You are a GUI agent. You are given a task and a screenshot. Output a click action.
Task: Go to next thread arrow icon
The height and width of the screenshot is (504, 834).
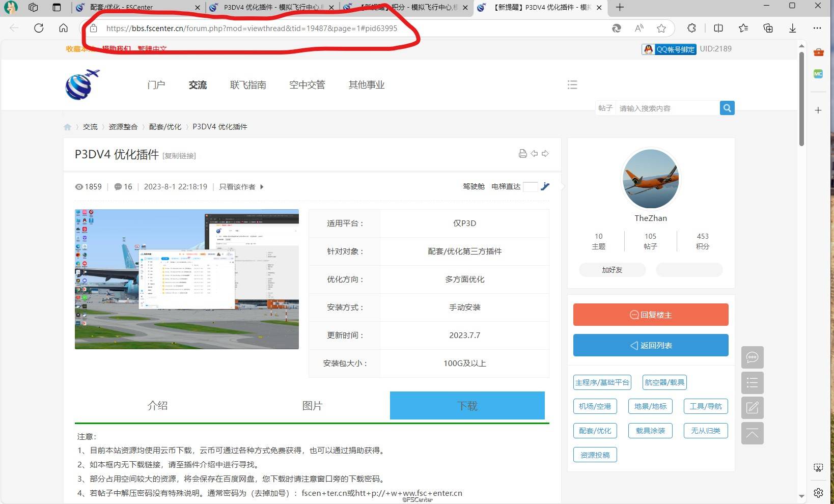click(545, 153)
